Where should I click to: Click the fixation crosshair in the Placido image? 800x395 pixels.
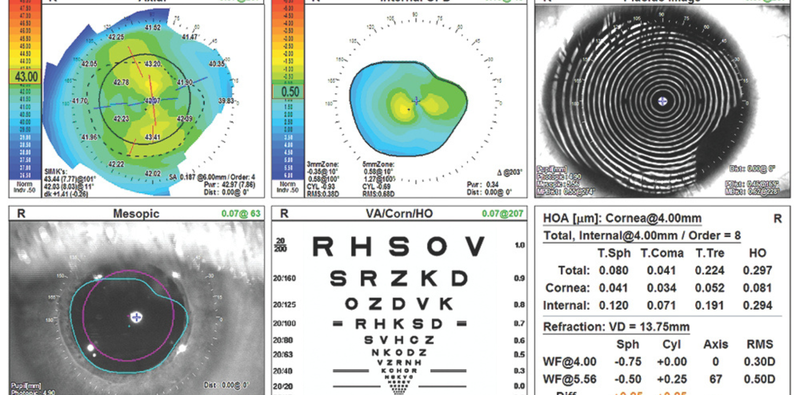point(662,102)
